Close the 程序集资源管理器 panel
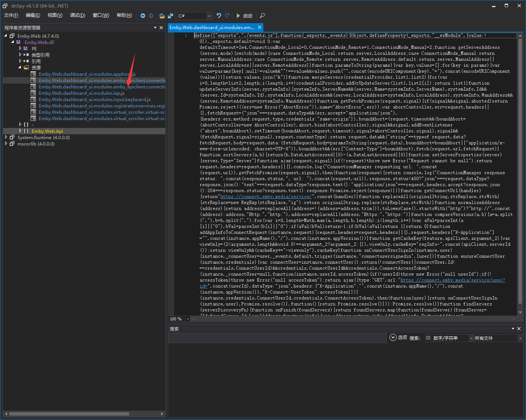Viewport: 526px width, 420px height. [x=161, y=28]
